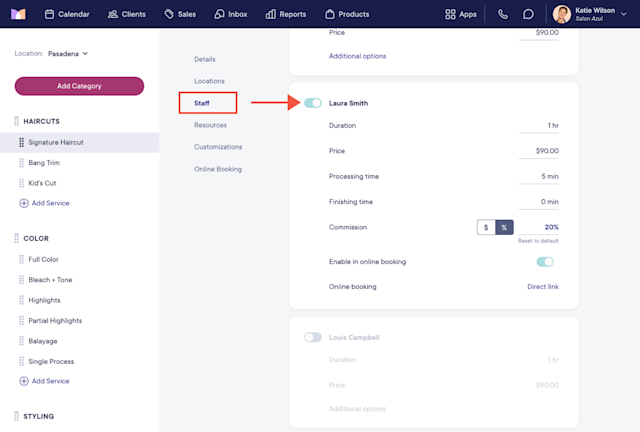Open the Calendar menu

(x=67, y=14)
